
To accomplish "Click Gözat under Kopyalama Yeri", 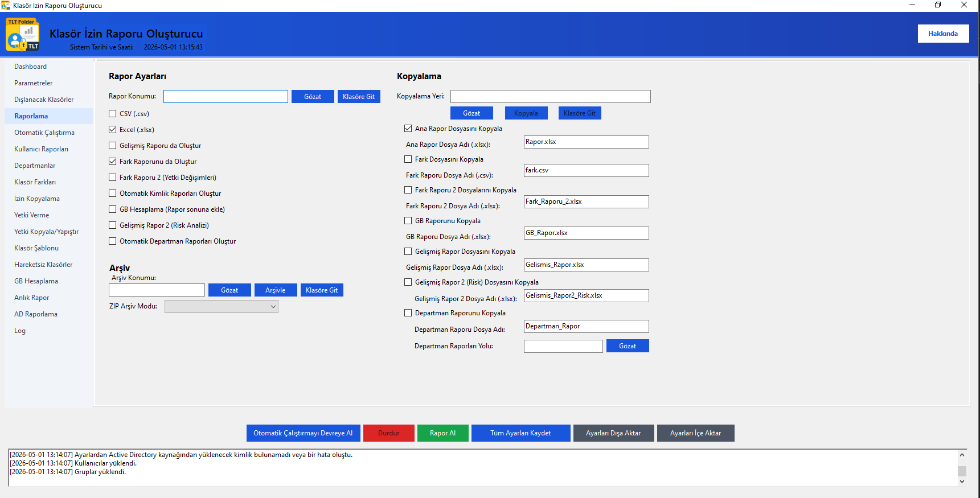I will (x=471, y=113).
